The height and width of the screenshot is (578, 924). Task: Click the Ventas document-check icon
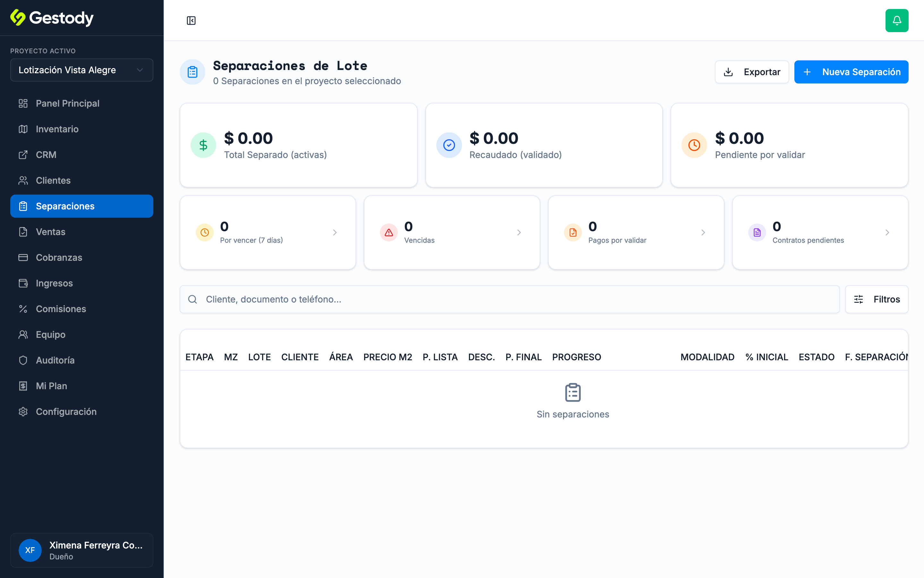[x=23, y=232]
